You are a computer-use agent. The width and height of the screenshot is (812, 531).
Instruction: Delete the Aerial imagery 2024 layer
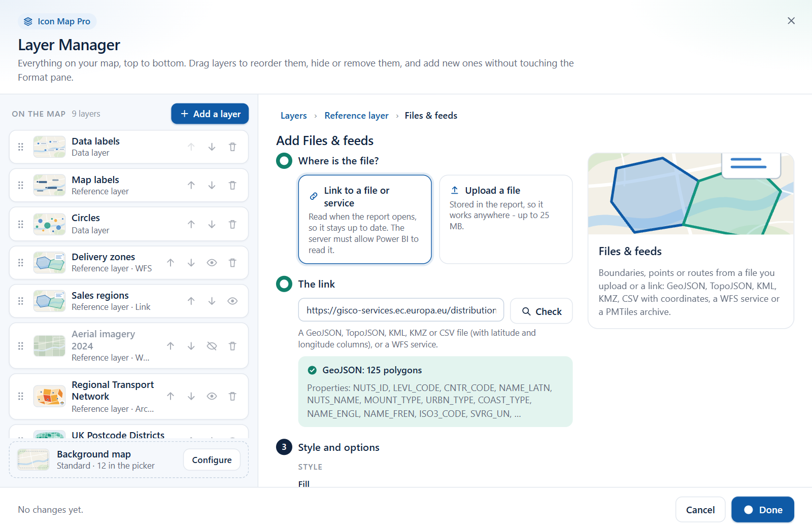click(232, 346)
